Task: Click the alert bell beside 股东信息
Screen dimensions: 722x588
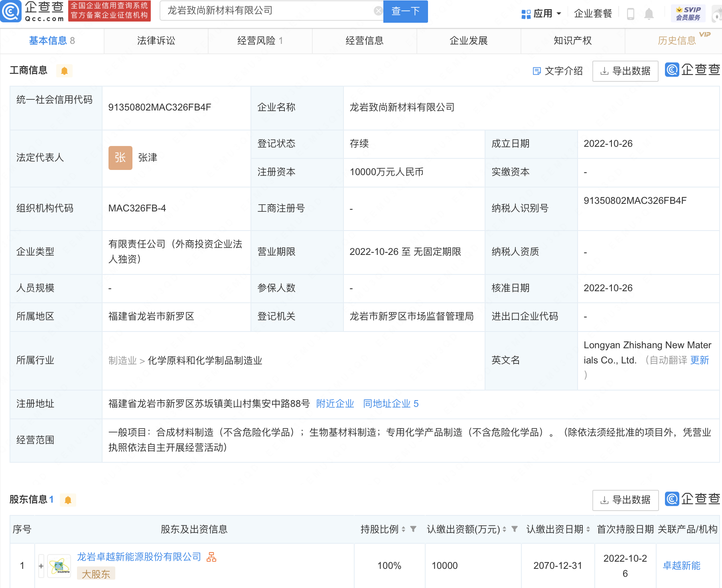Action: click(68, 500)
